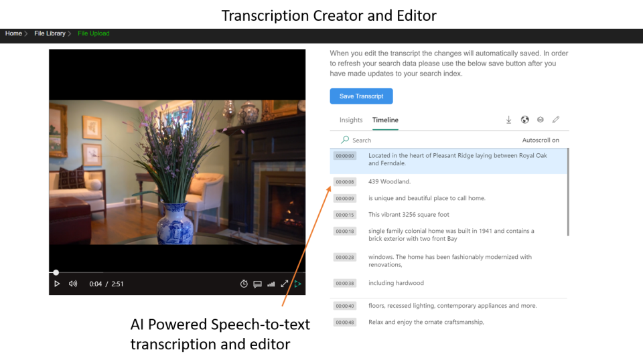Select line 'including hardwood'
The image size is (643, 364).
(x=396, y=283)
